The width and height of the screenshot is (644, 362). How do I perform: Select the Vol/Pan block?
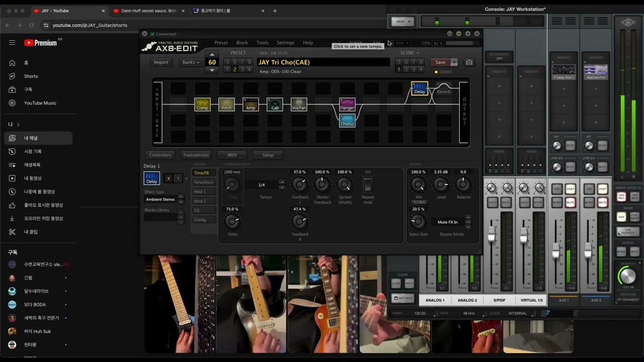click(299, 105)
